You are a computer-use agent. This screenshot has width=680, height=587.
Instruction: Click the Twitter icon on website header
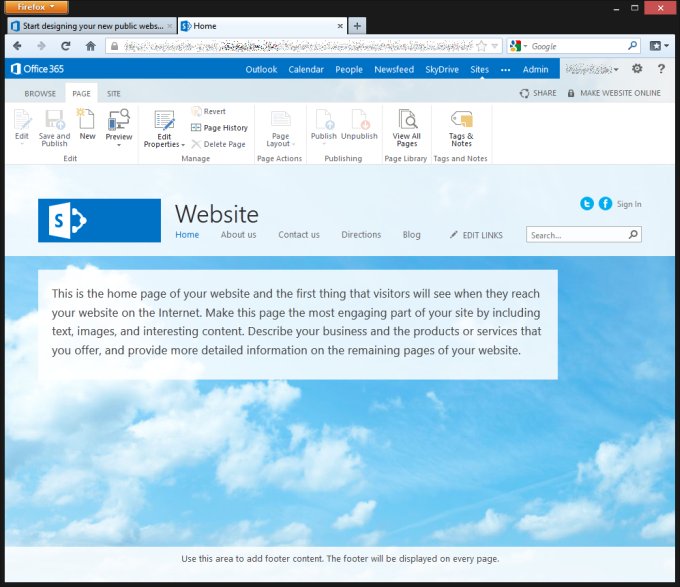[x=587, y=203]
